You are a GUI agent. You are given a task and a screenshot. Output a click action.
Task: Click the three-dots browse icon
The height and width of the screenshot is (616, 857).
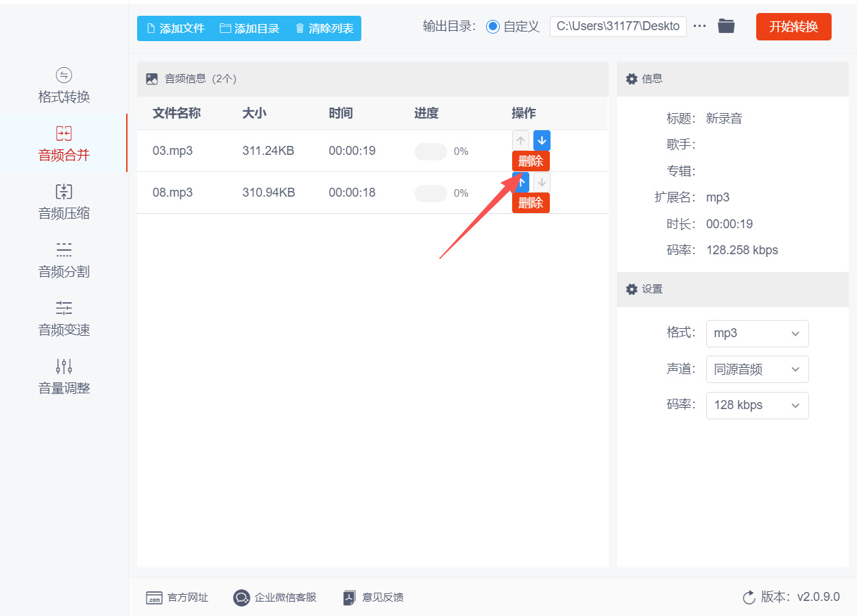click(699, 26)
